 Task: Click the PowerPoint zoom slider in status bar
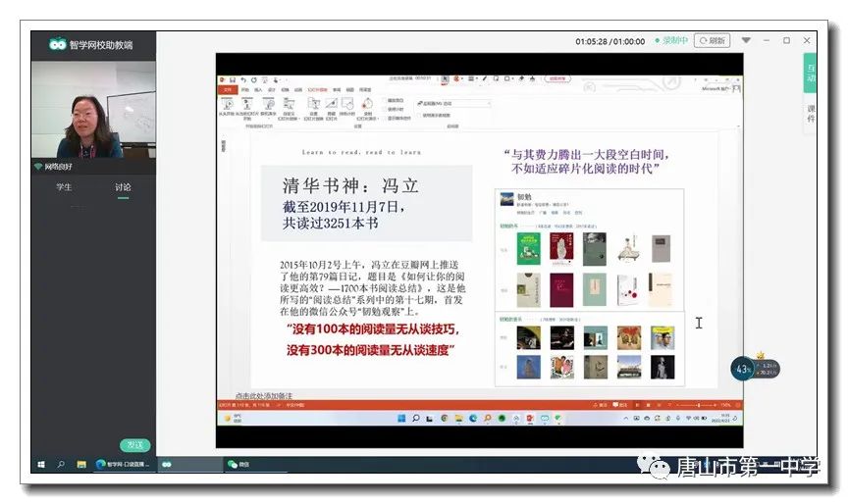[699, 404]
